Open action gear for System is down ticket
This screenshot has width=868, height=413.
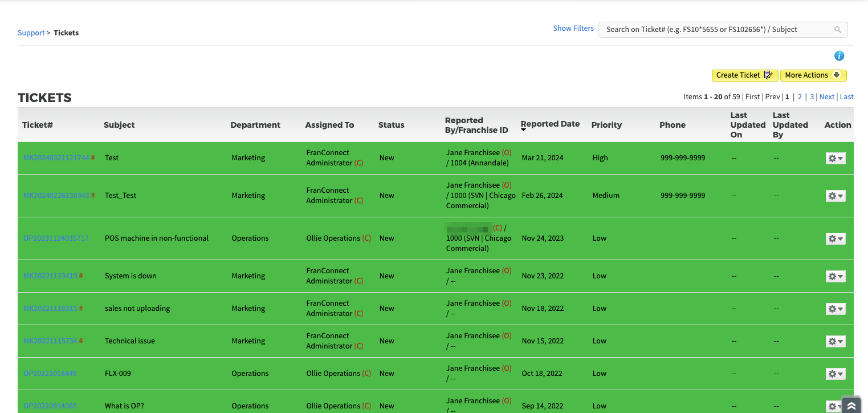(x=836, y=276)
